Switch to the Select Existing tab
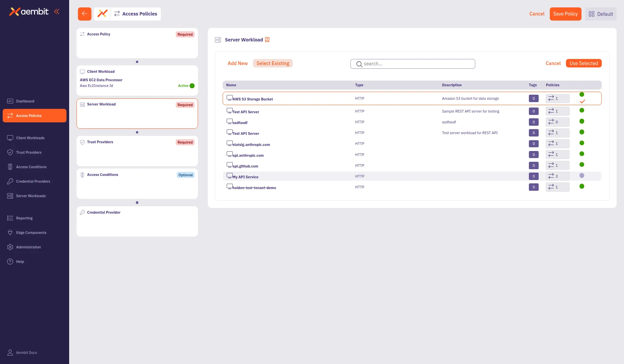Image resolution: width=624 pixels, height=364 pixels. [273, 63]
